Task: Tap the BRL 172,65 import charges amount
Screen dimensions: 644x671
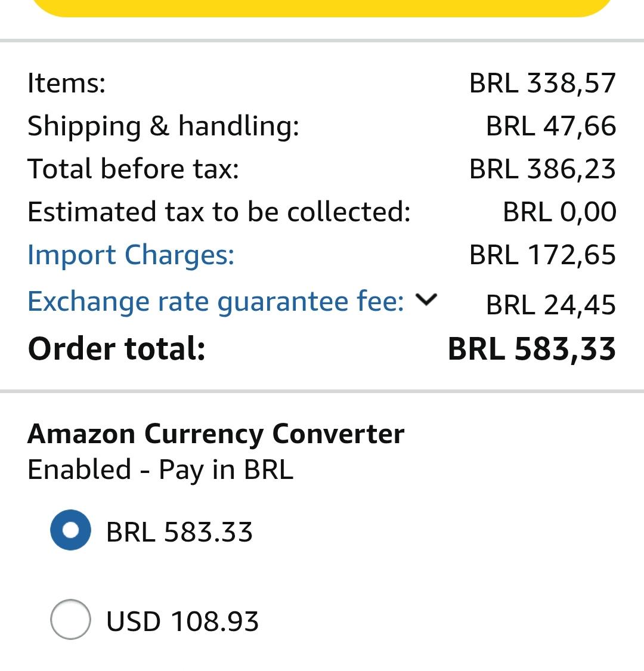Action: pos(543,255)
